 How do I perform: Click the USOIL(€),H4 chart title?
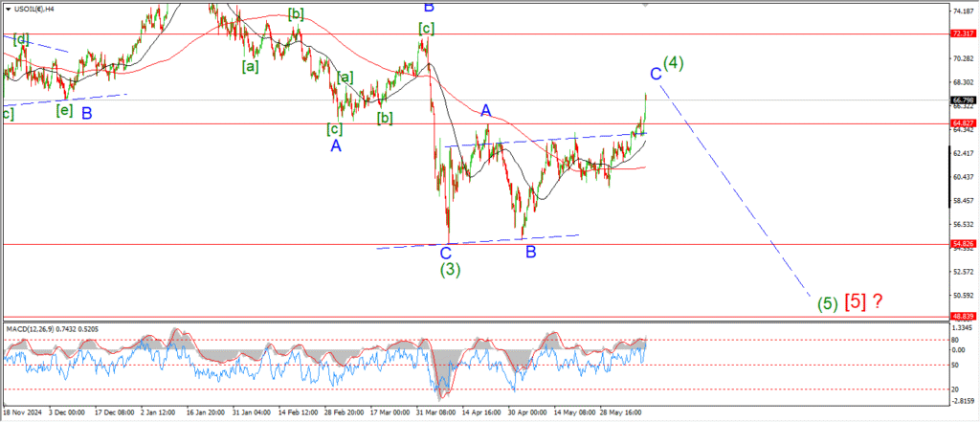pyautogui.click(x=36, y=9)
